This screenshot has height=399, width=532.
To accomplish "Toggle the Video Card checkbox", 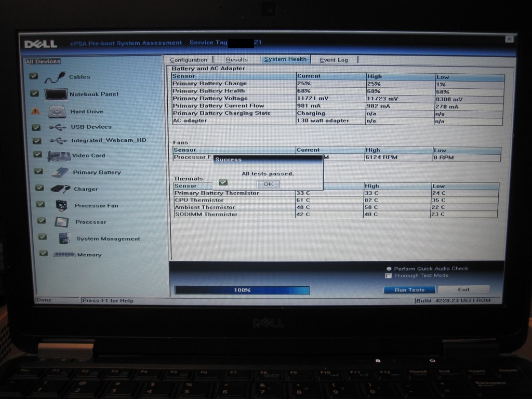I will tap(37, 154).
